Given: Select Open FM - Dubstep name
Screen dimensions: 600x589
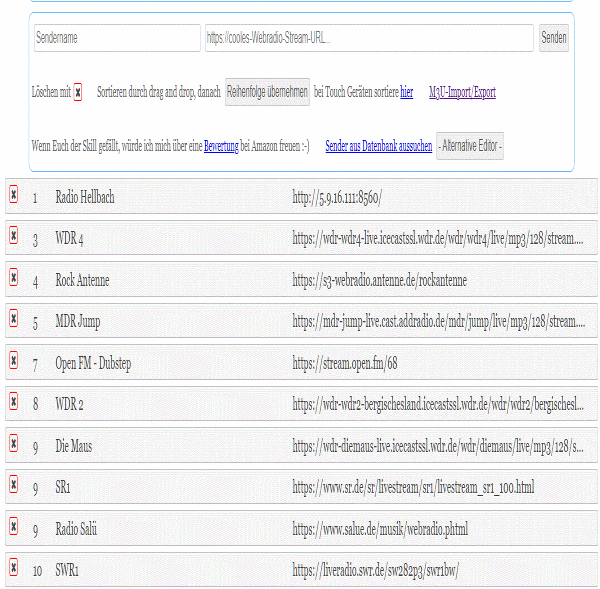Looking at the screenshot, I should (x=93, y=363).
